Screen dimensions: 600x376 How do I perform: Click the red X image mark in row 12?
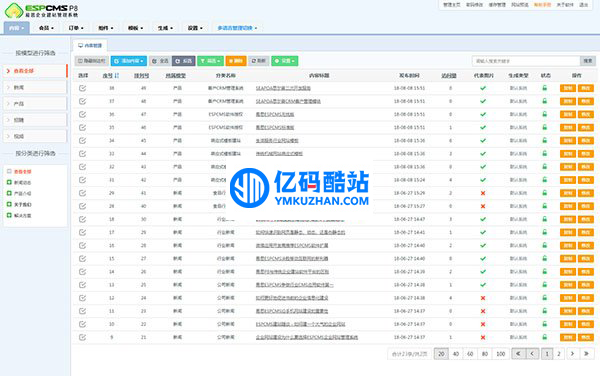click(x=483, y=298)
